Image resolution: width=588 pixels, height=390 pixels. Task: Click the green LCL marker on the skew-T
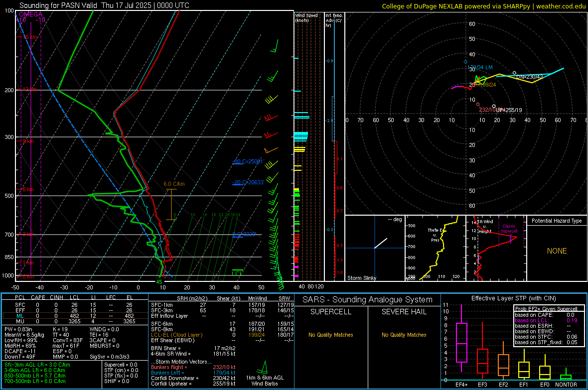coord(237,272)
